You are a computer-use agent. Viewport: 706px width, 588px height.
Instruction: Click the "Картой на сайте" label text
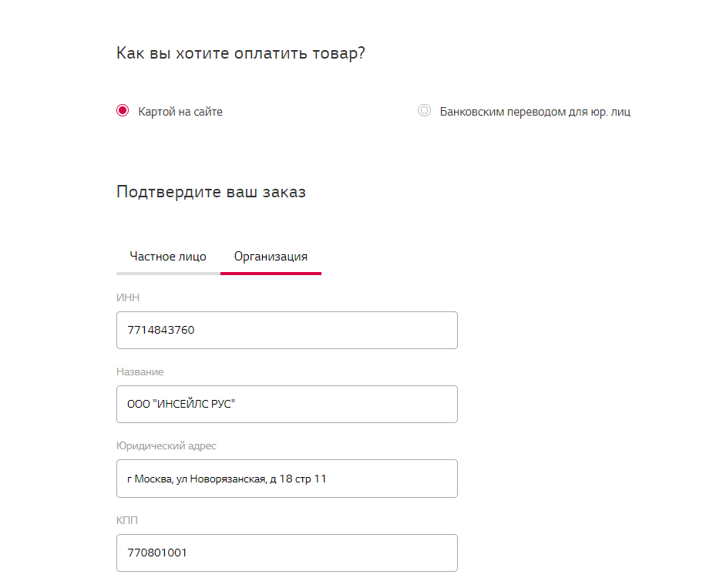point(180,112)
